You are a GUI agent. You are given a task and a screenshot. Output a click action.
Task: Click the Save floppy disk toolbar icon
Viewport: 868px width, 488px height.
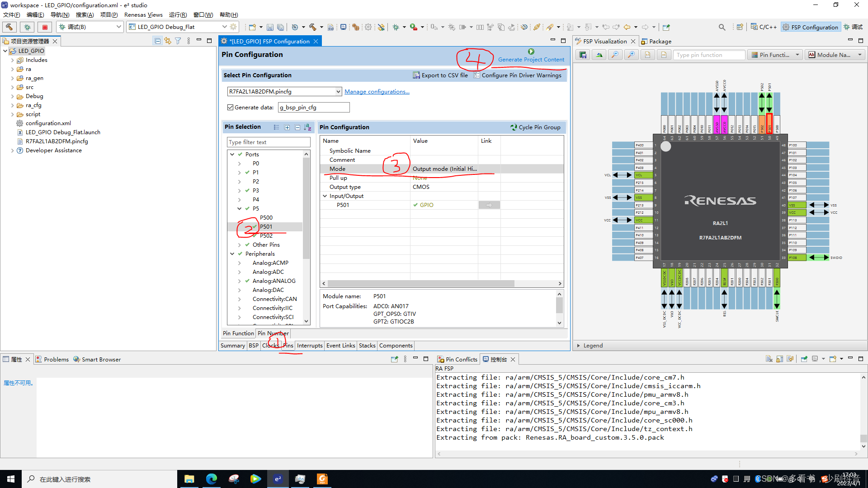point(270,27)
